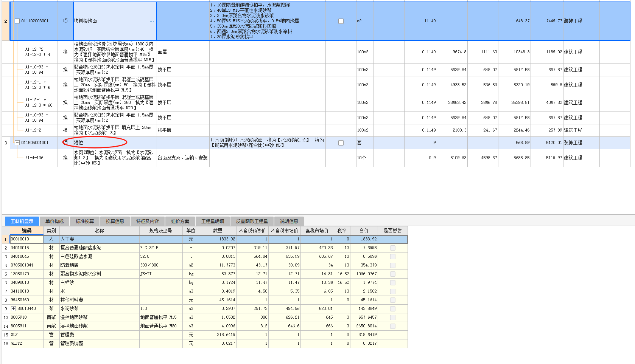Click the 2650.8014 total cell
This screenshot has height=364, width=635.
(364, 326)
